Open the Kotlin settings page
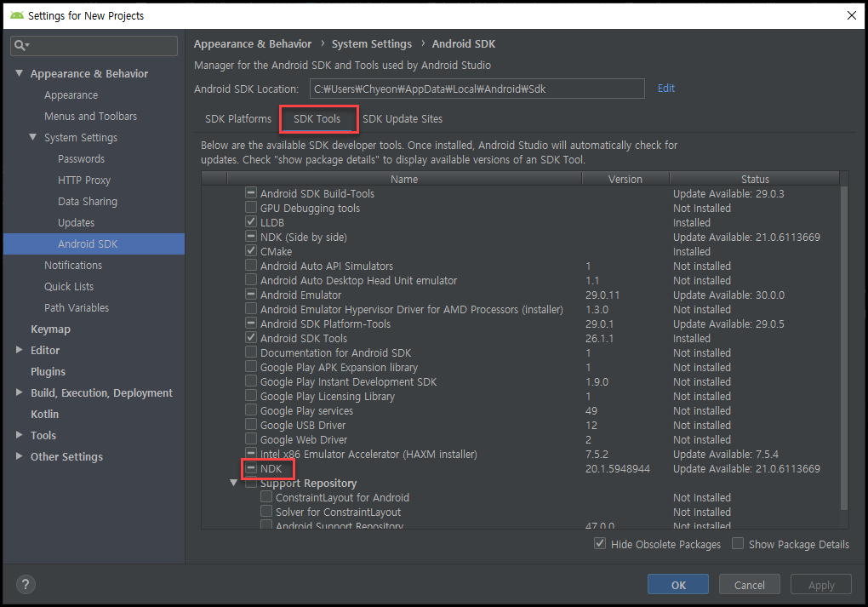 (45, 415)
